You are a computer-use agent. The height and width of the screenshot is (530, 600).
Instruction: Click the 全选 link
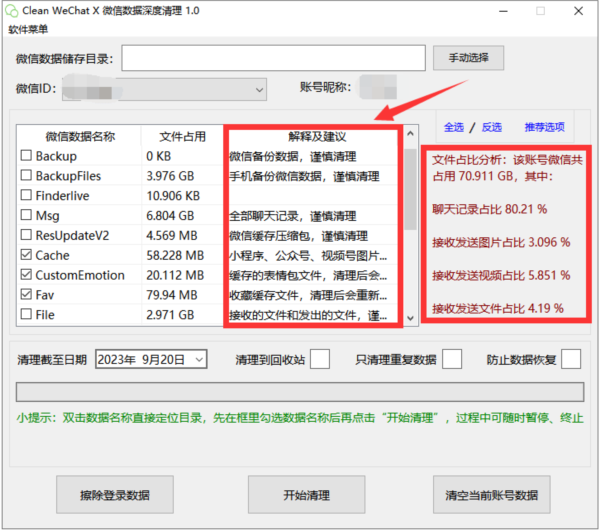pyautogui.click(x=453, y=127)
